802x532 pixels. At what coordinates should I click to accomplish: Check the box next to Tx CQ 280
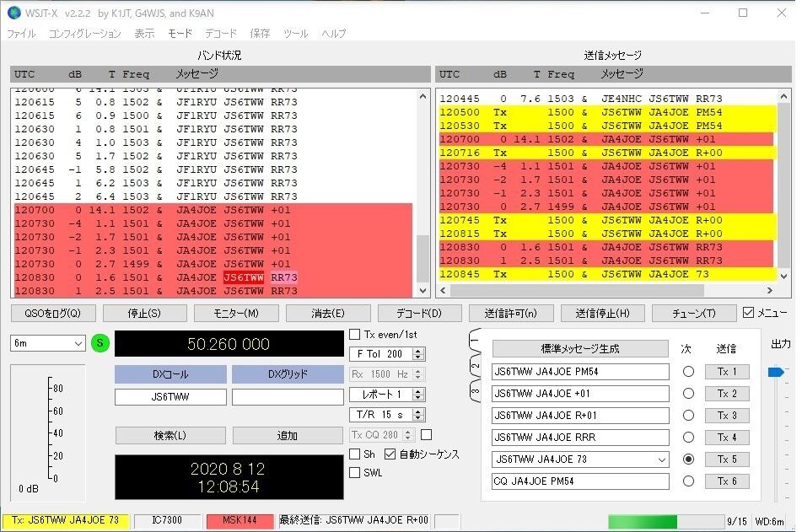(x=426, y=435)
